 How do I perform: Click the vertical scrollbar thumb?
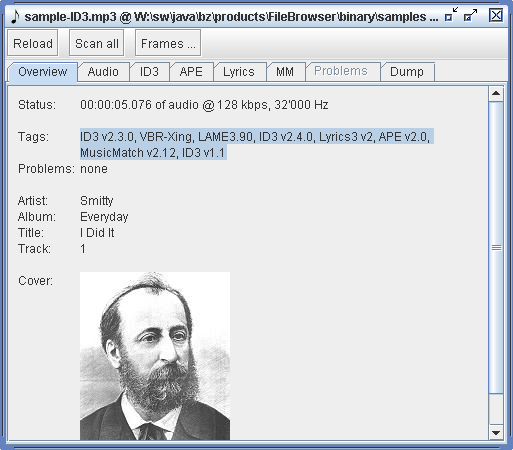[x=496, y=247]
